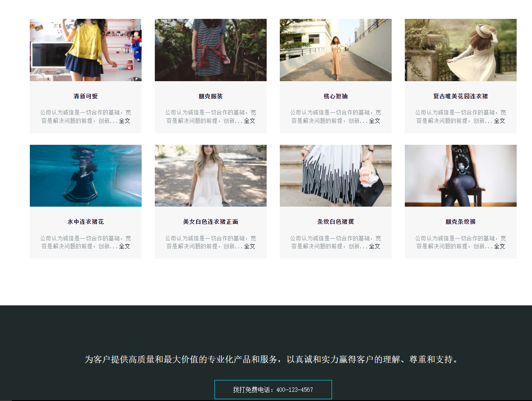Open the 清新可爱 title link
Image resolution: width=532 pixels, height=401 pixels.
click(x=86, y=97)
